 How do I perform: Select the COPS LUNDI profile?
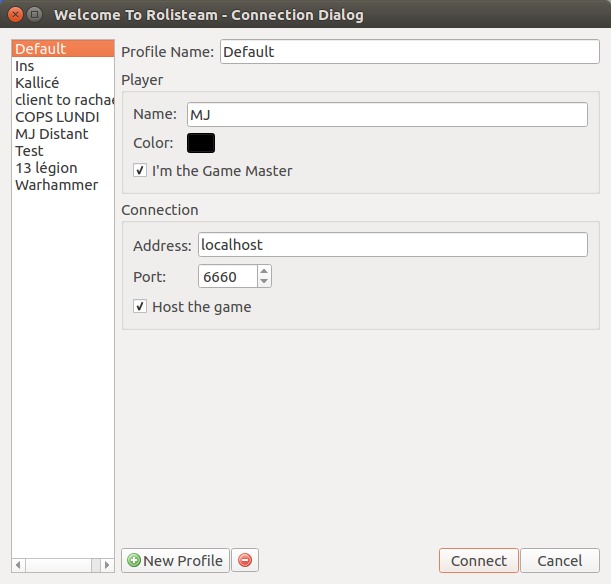(x=57, y=117)
